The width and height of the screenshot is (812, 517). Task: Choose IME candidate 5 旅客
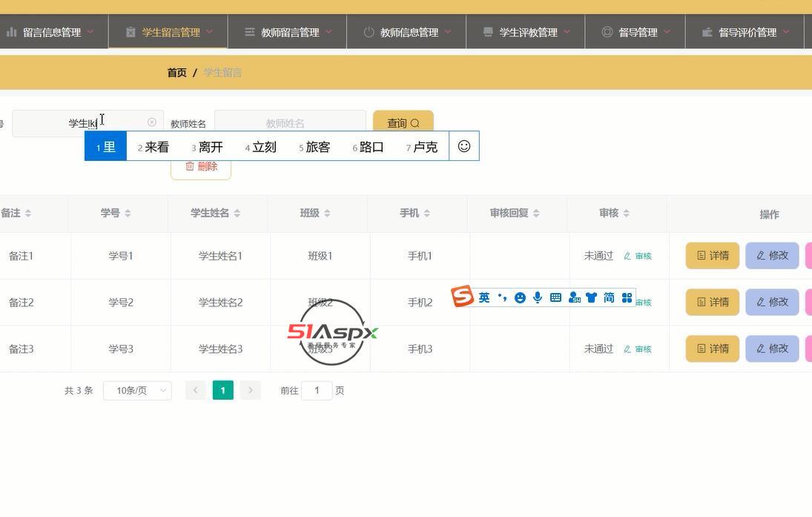pos(315,147)
